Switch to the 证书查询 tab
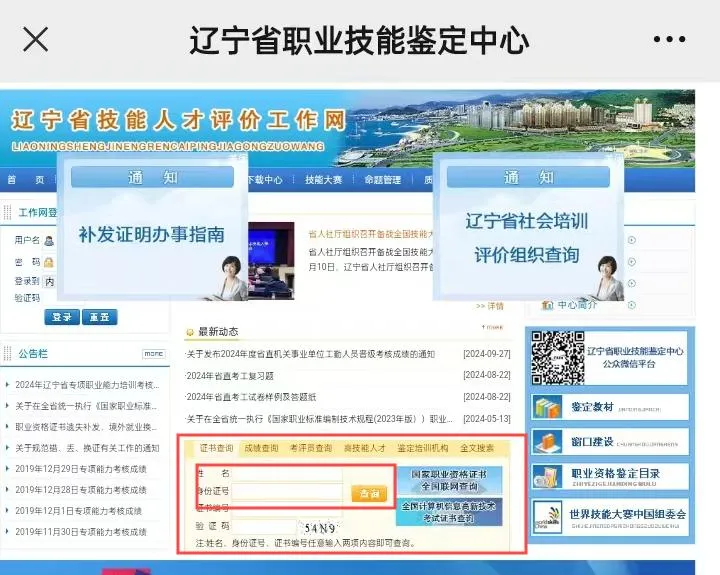 tap(216, 448)
